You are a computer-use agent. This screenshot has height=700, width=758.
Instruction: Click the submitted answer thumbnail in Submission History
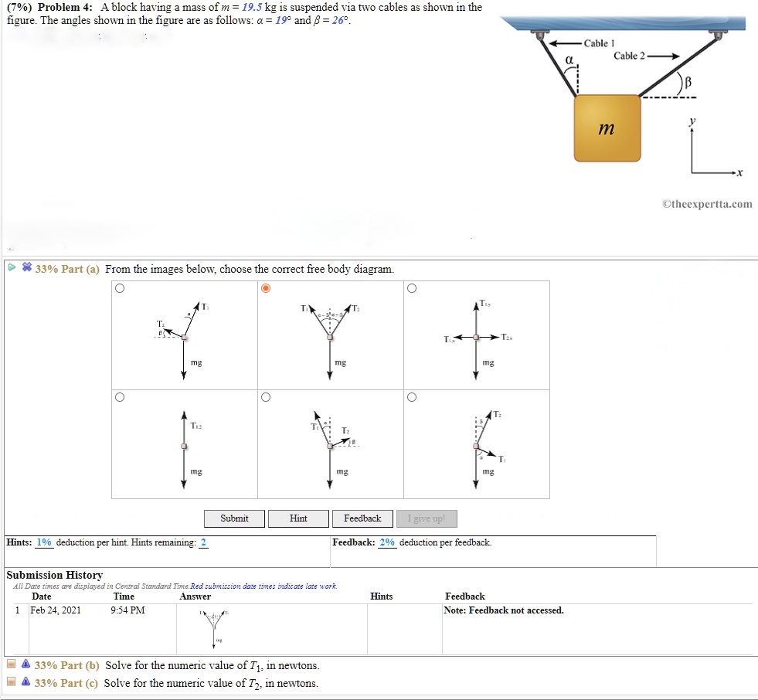pos(214,627)
